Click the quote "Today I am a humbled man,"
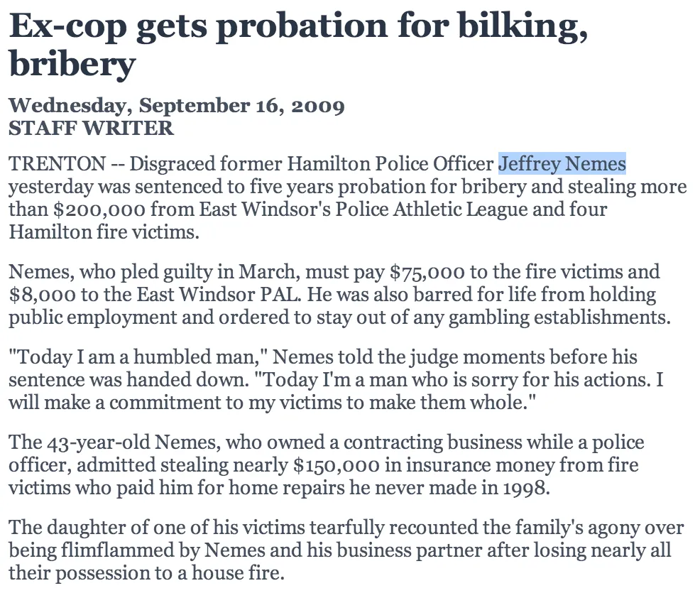700x598 pixels. click(x=138, y=357)
